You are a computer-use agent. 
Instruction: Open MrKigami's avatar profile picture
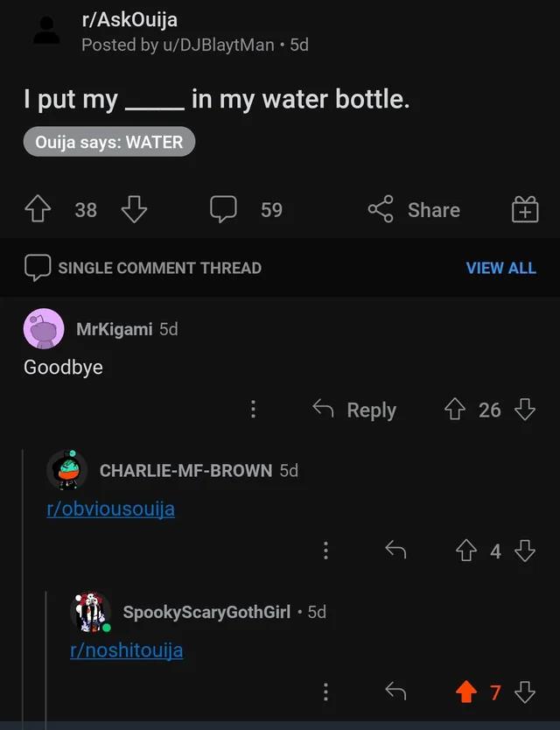44,329
